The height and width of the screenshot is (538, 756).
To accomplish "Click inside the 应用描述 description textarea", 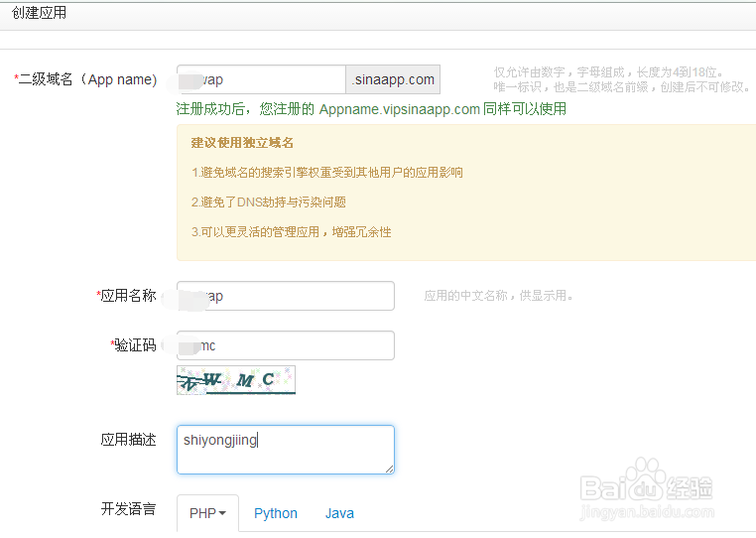I will click(x=286, y=450).
